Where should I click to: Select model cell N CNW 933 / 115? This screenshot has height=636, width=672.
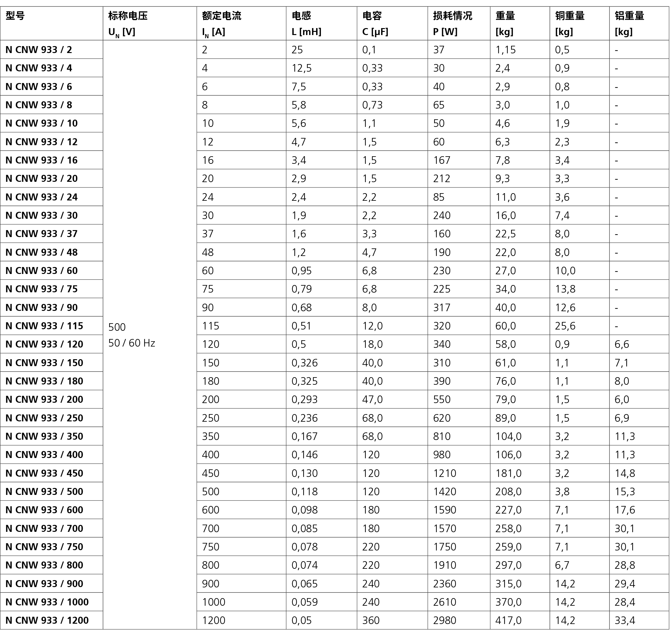[51, 325]
